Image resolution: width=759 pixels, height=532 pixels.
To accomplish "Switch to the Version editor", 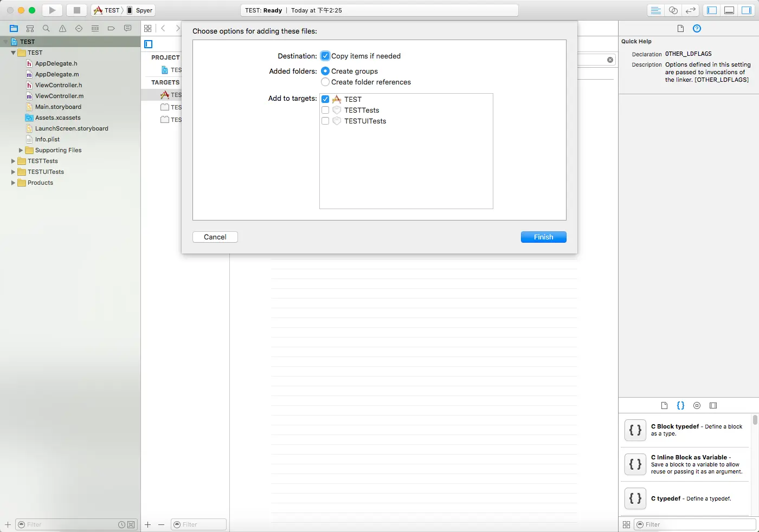I will pyautogui.click(x=690, y=10).
